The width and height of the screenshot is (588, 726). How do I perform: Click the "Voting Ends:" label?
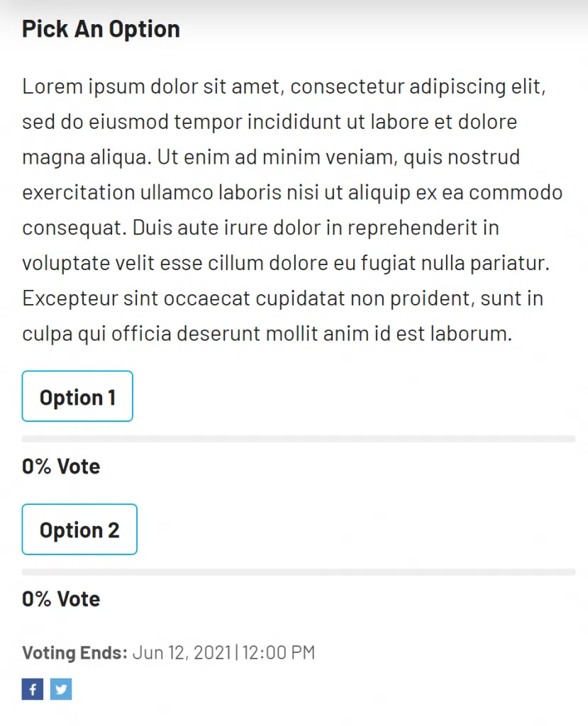[74, 652]
